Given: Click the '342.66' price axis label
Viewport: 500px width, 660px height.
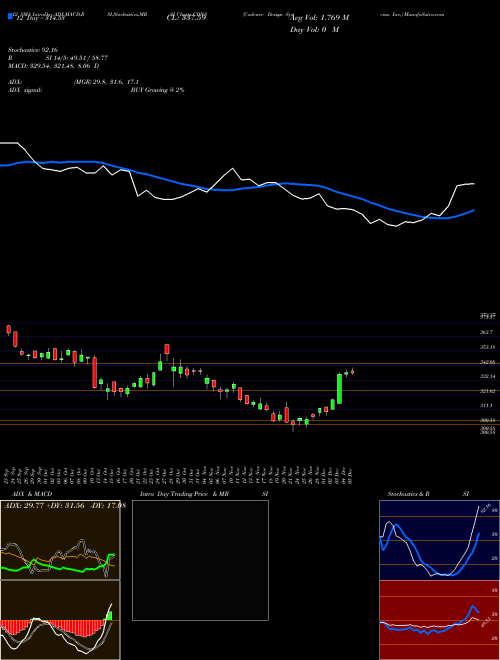Looking at the screenshot, I should pyautogui.click(x=488, y=362).
